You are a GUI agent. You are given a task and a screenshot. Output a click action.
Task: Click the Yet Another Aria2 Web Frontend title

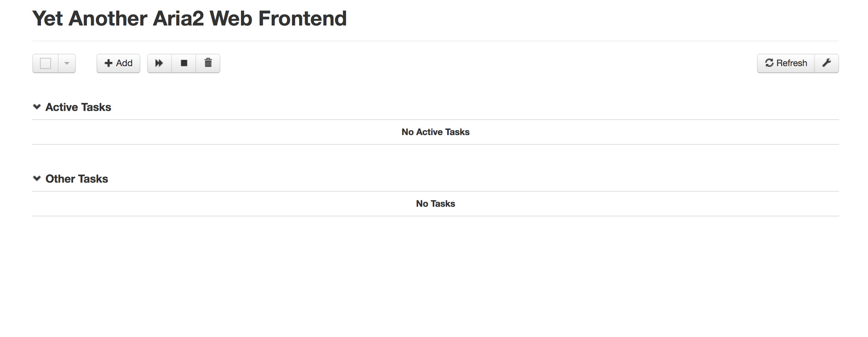click(189, 18)
